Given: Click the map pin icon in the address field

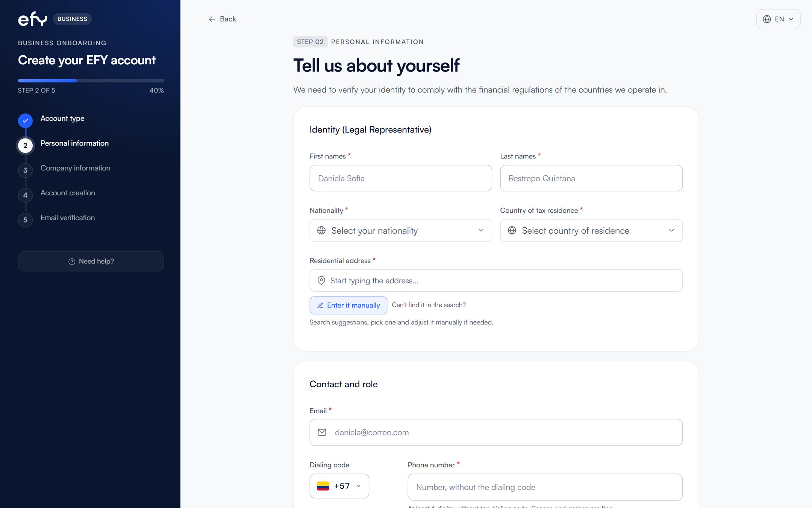Looking at the screenshot, I should 321,281.
